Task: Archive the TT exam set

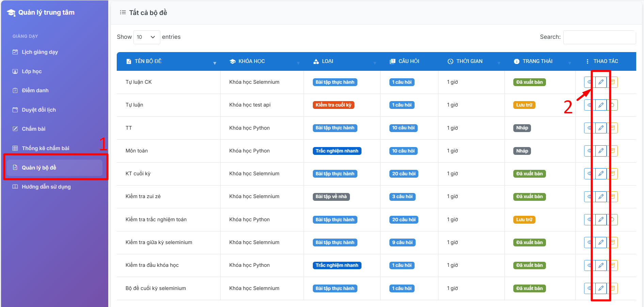Action: coord(613,128)
